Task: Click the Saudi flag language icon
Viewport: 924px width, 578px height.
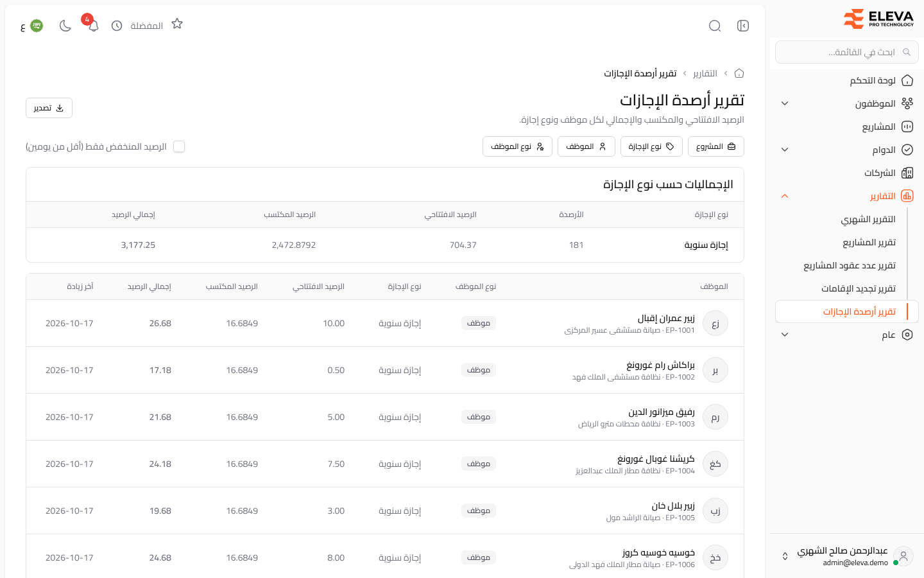Action: pyautogui.click(x=37, y=26)
